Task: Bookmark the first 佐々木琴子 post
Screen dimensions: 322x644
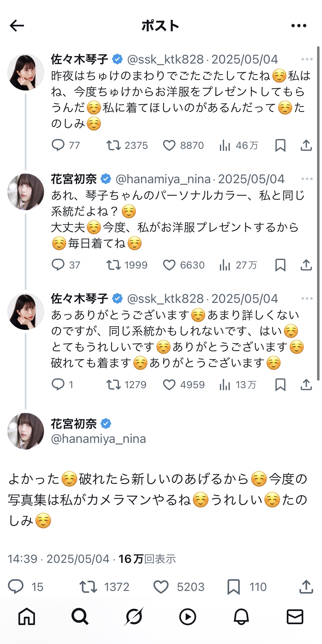Action: (x=280, y=145)
